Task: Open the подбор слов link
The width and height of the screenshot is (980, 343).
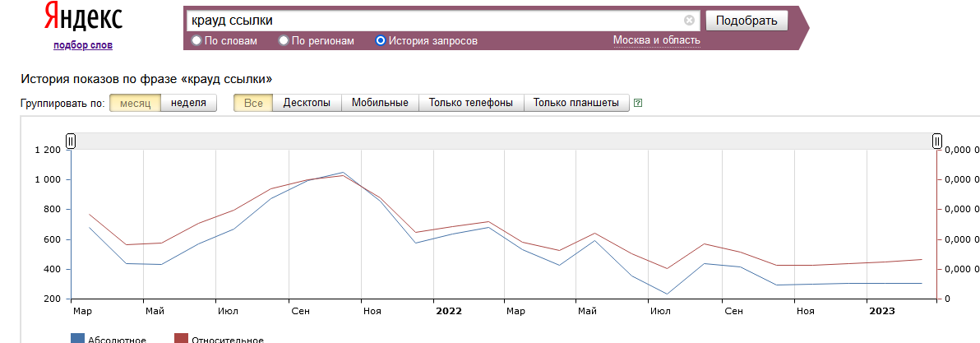Action: coord(83,45)
